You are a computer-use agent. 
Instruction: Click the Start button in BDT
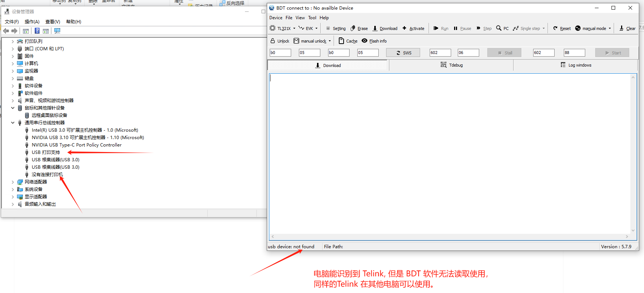pos(612,53)
